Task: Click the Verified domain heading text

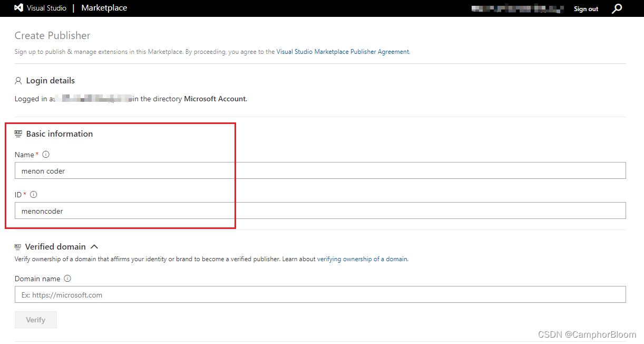Action: point(55,247)
